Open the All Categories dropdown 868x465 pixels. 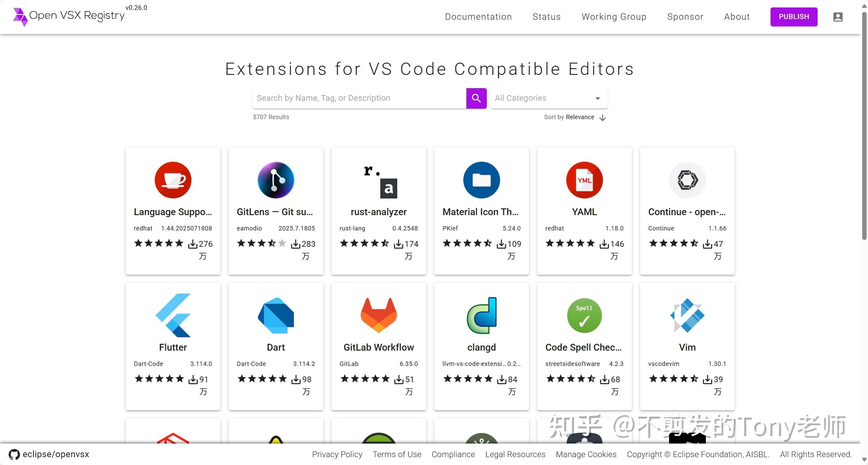click(548, 98)
